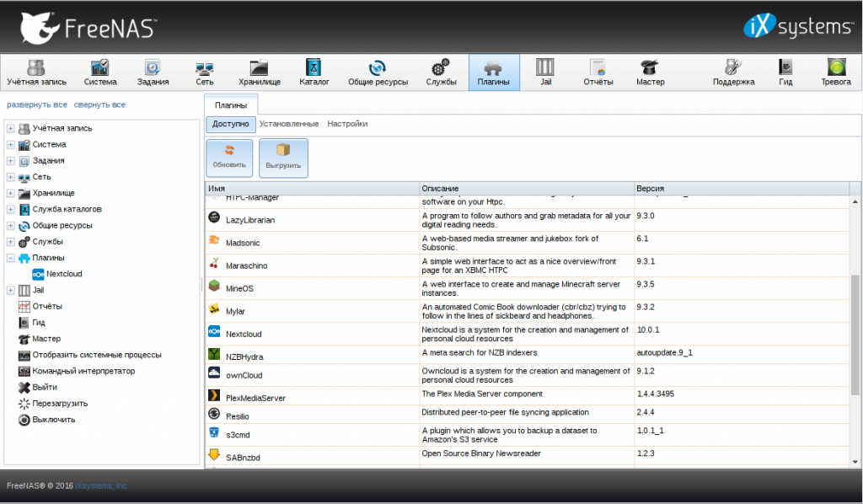Image resolution: width=863 pixels, height=504 pixels.
Task: Select the Madsonic plugin icon
Action: (x=214, y=240)
